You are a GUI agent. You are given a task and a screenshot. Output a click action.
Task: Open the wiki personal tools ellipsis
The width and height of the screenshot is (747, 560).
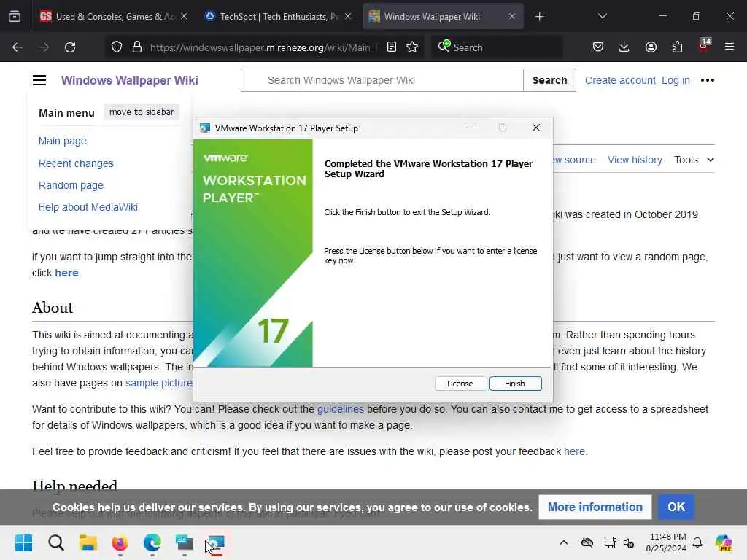[x=708, y=80]
